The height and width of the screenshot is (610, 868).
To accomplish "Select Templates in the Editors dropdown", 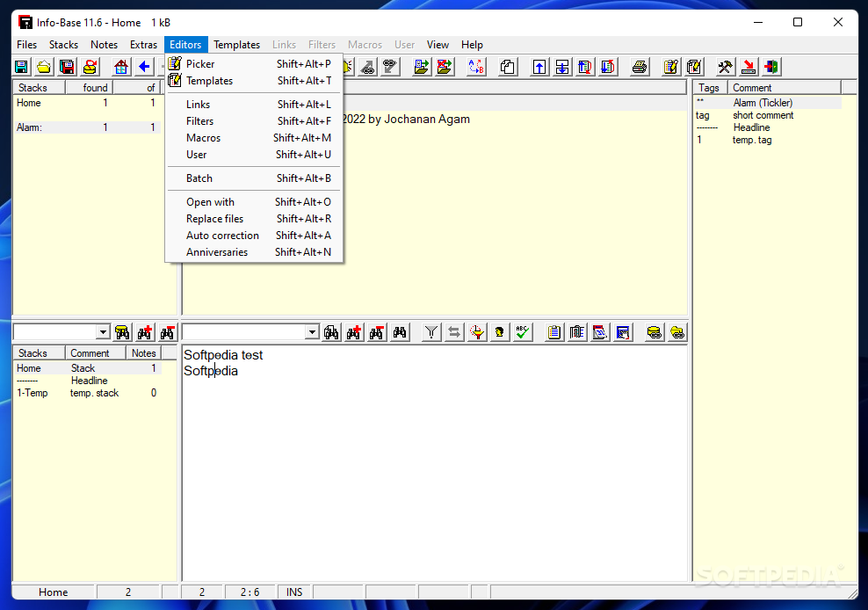I will tap(254, 80).
